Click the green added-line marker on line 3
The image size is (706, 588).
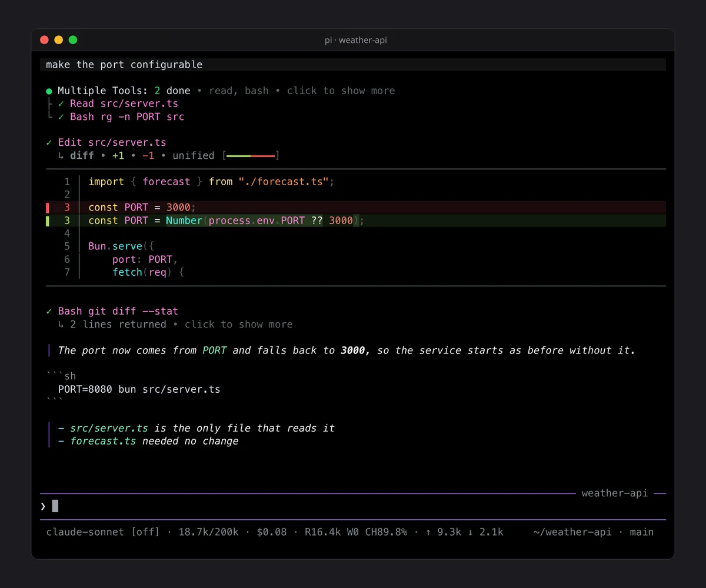[48, 220]
